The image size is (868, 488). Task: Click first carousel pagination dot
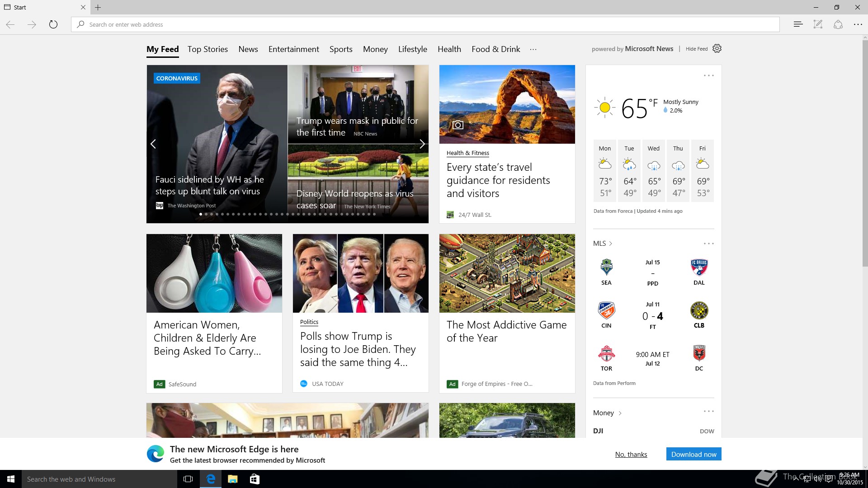point(201,214)
